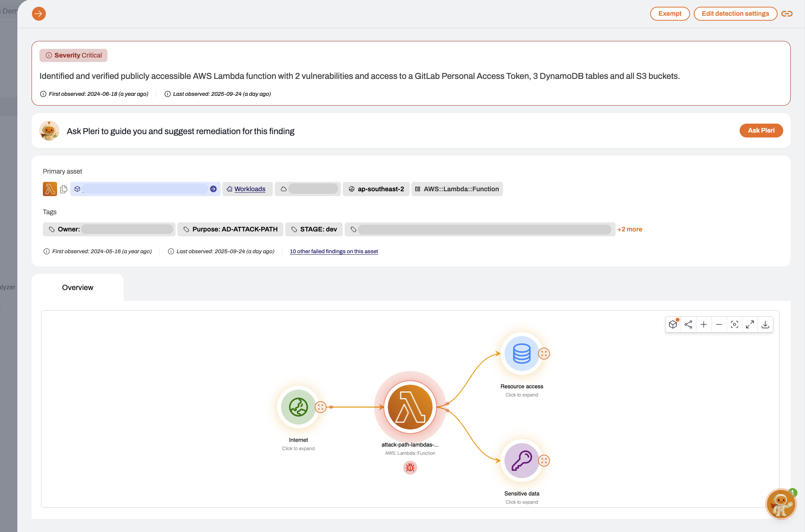Click the Purpose: AD-ATTACK-PATH tag
The width and height of the screenshot is (805, 532).
point(230,229)
